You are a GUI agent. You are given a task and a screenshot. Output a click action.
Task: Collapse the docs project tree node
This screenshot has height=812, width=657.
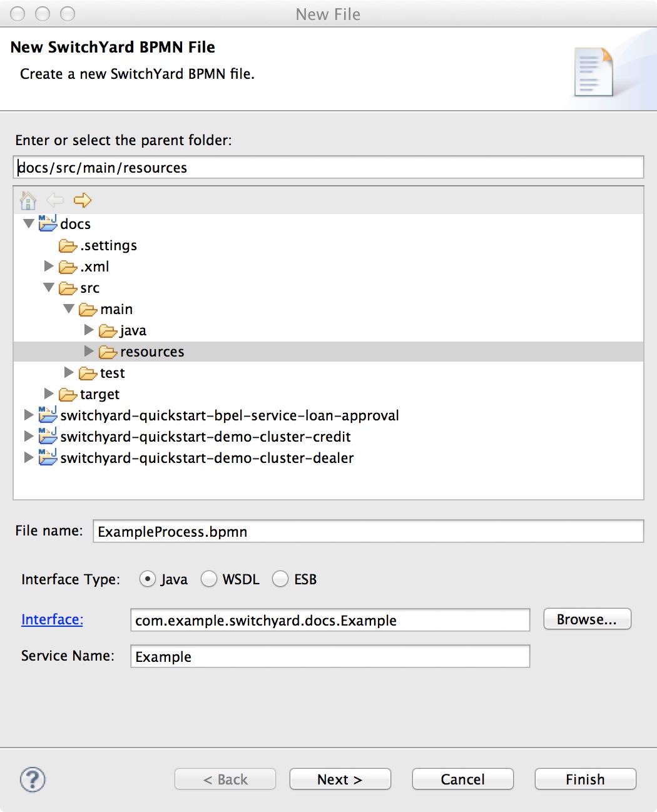[x=29, y=223]
